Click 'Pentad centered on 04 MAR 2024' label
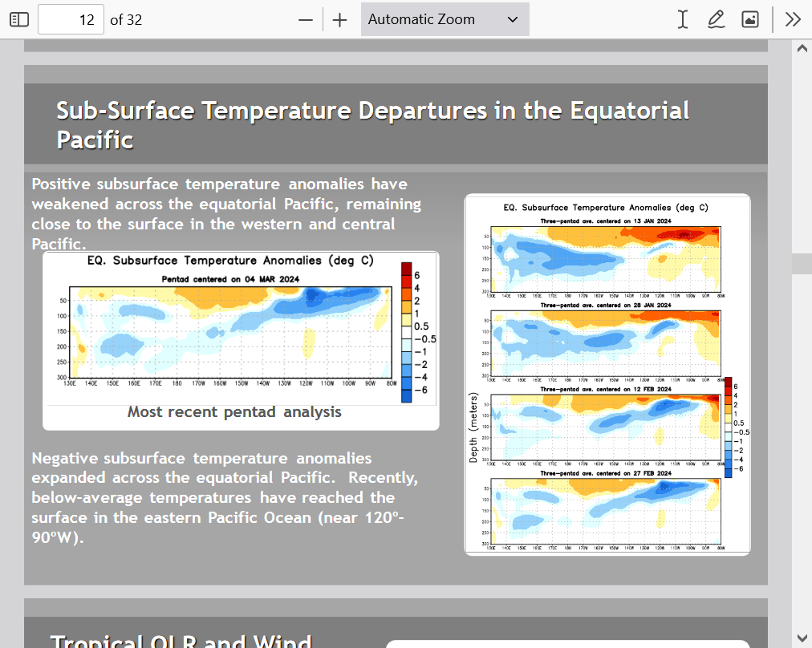This screenshot has height=648, width=812. coord(230,279)
